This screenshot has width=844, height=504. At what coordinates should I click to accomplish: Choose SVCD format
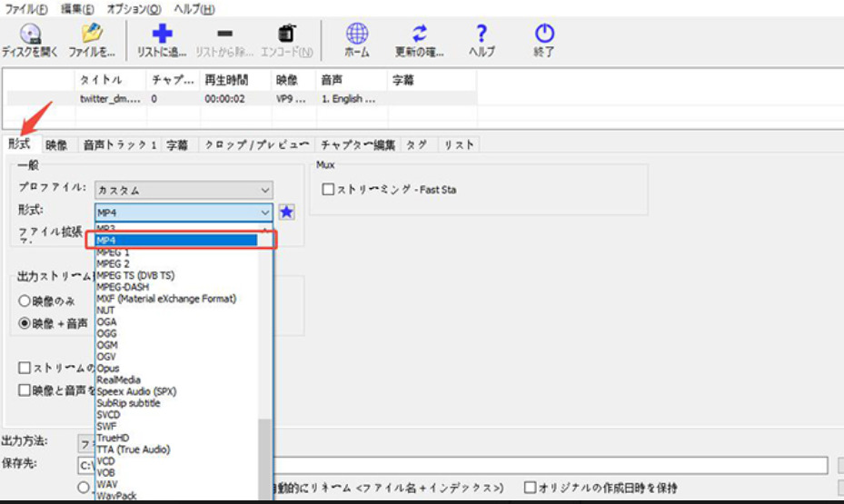(176, 415)
